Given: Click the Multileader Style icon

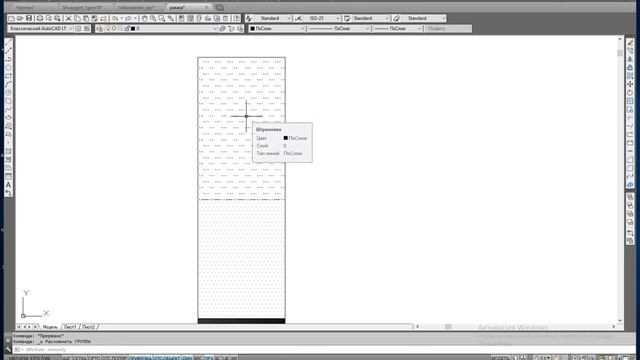Looking at the screenshot, I should (x=396, y=18).
